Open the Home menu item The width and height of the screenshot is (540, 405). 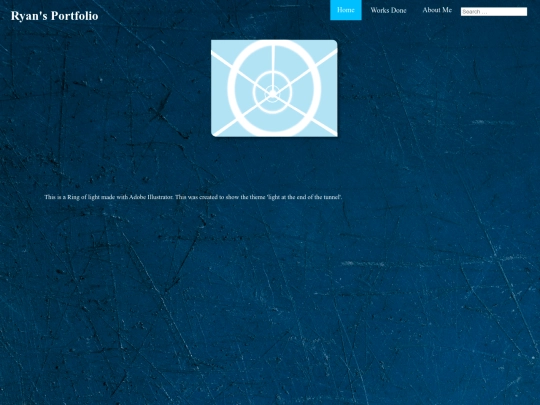pyautogui.click(x=346, y=10)
